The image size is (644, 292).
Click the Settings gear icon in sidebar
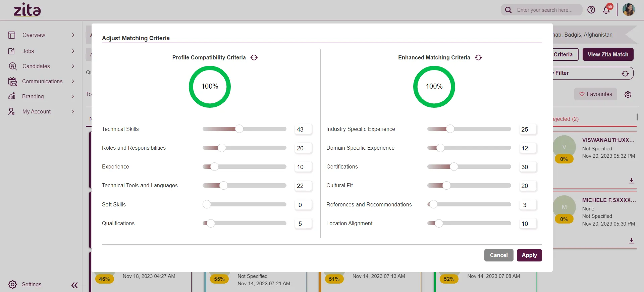coord(12,284)
